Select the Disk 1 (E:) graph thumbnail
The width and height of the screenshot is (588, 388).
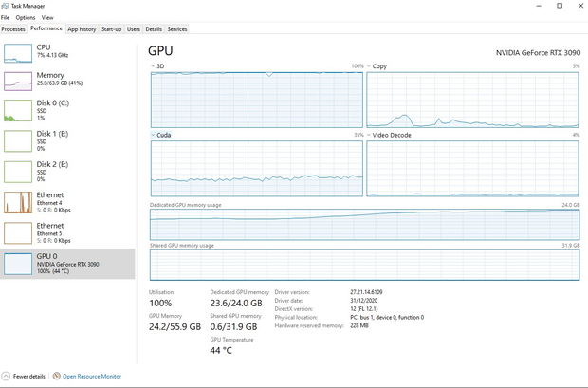click(18, 141)
